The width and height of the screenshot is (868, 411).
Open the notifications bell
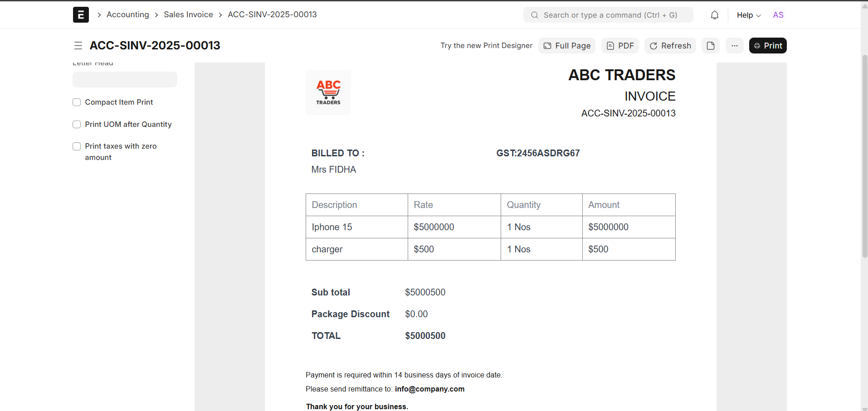[714, 15]
